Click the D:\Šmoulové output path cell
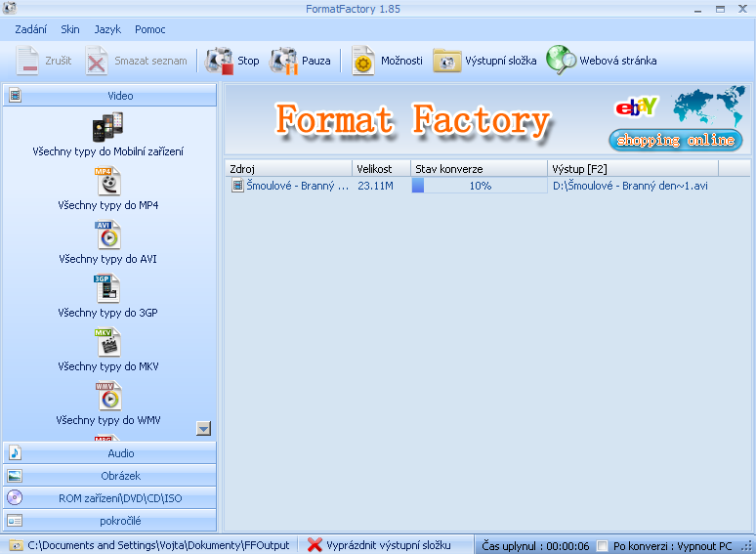The height and width of the screenshot is (554, 756). 630,186
